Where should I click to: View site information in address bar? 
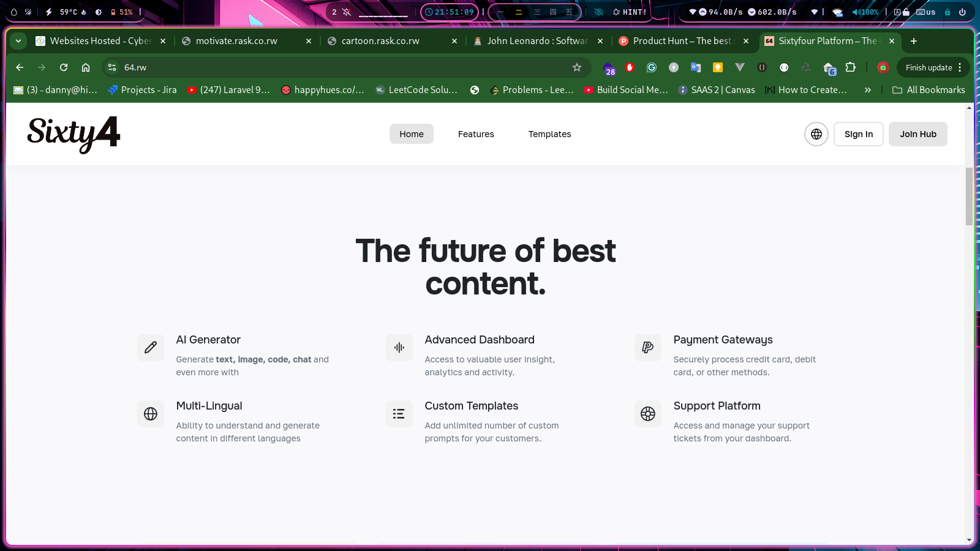[x=112, y=67]
